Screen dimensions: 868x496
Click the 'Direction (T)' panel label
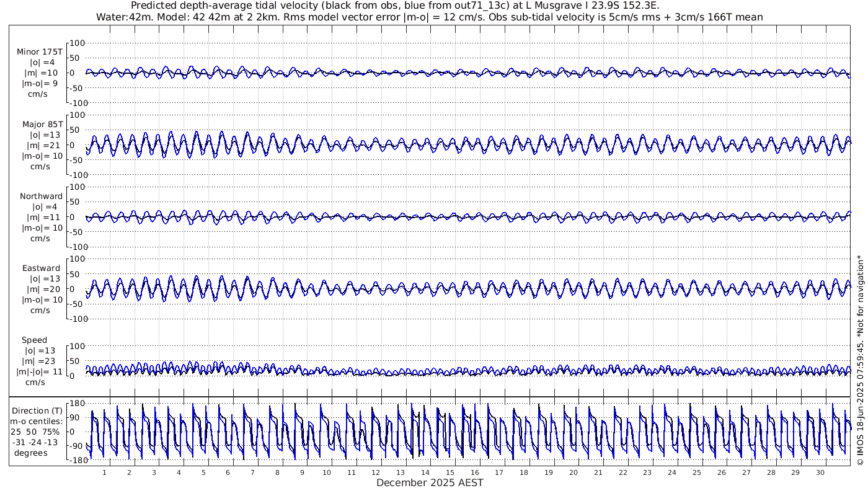pos(38,410)
